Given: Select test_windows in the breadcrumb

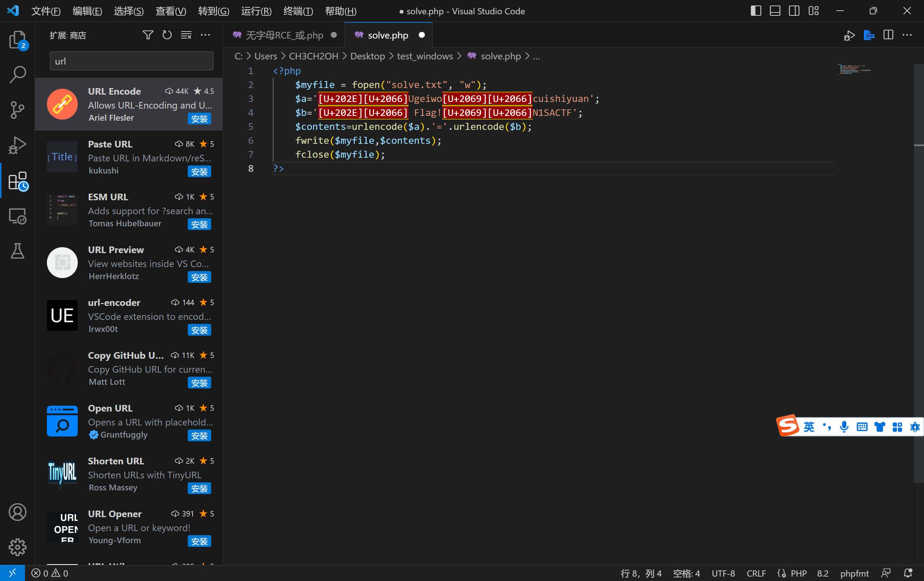Looking at the screenshot, I should coord(425,56).
